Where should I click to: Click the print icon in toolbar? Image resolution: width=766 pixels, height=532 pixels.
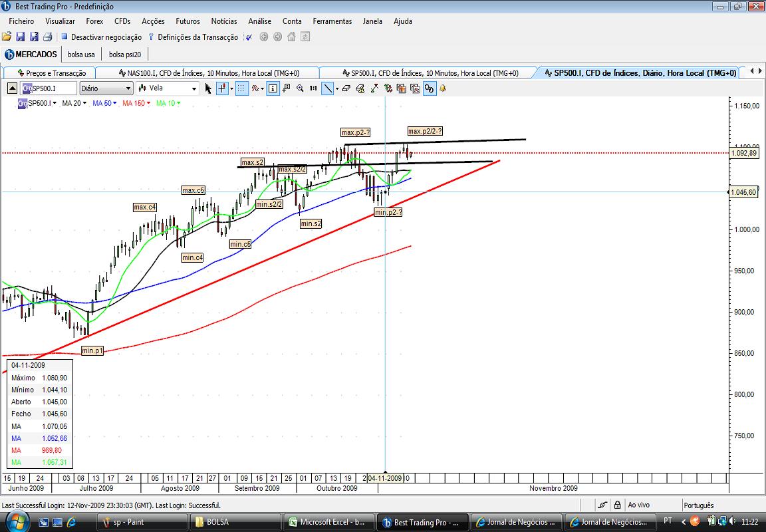[48, 37]
